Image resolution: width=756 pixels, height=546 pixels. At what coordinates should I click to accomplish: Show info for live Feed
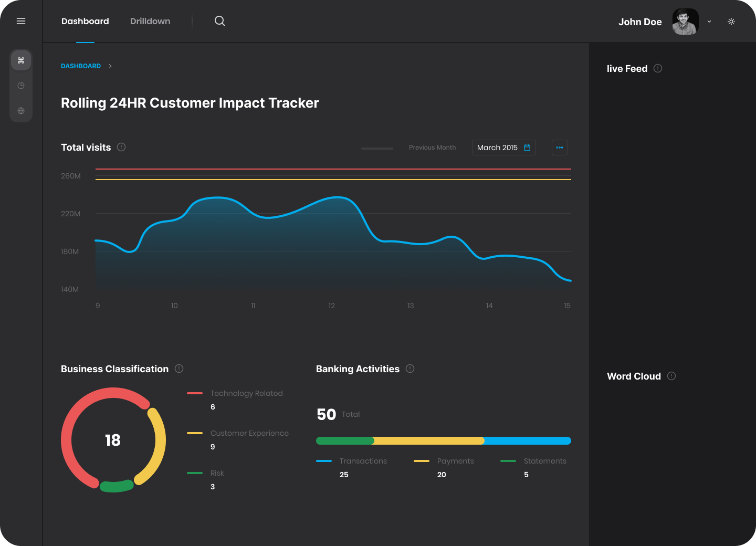tap(658, 68)
